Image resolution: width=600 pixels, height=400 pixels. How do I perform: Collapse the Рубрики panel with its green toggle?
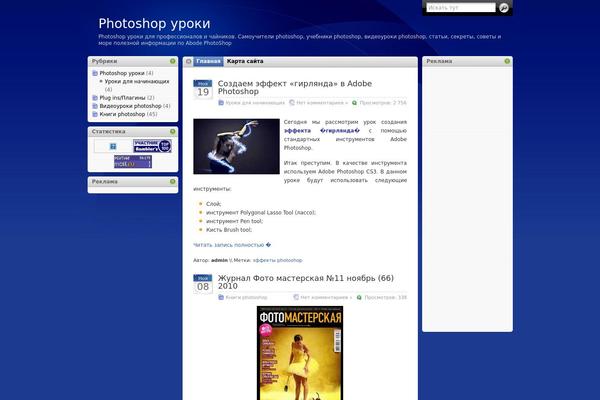(x=173, y=61)
